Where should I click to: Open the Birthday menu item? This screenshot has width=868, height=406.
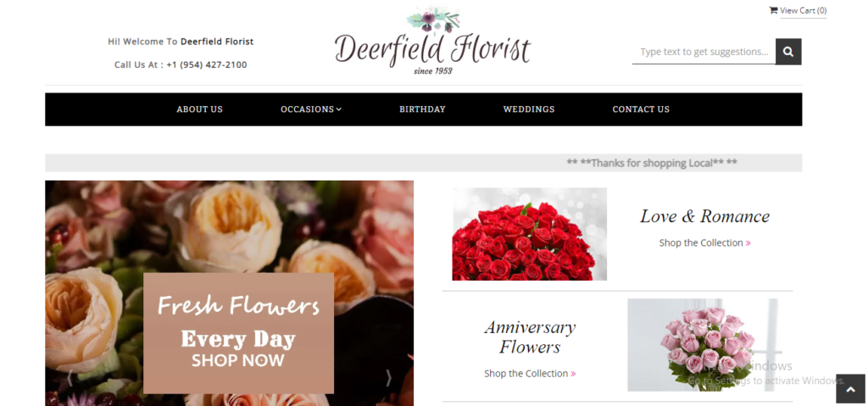click(422, 109)
